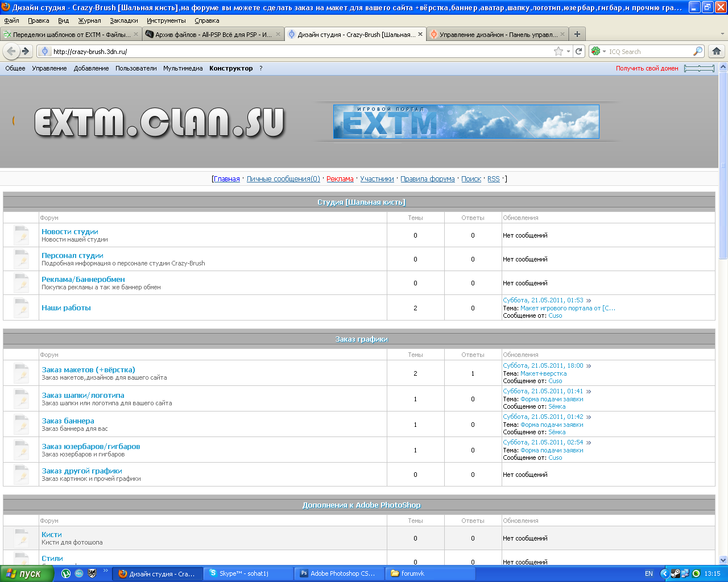728x582 pixels.
Task: Open the Конструктор admin bar menu
Action: 231,68
